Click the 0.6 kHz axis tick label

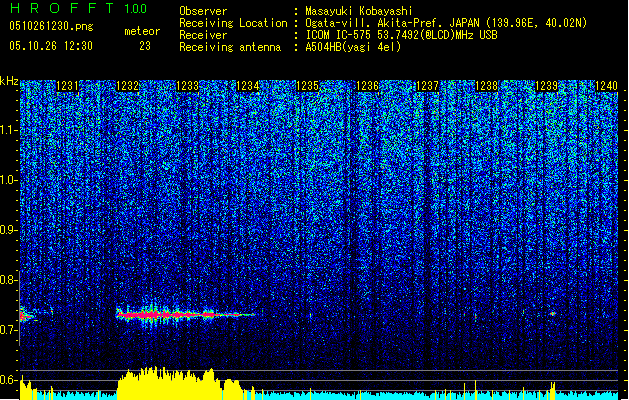[7, 380]
